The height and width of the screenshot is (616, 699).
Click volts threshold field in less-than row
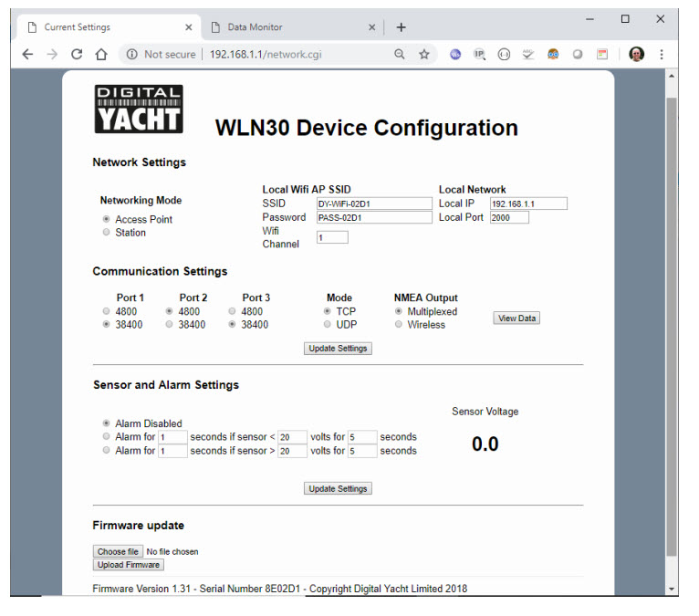pos(292,437)
